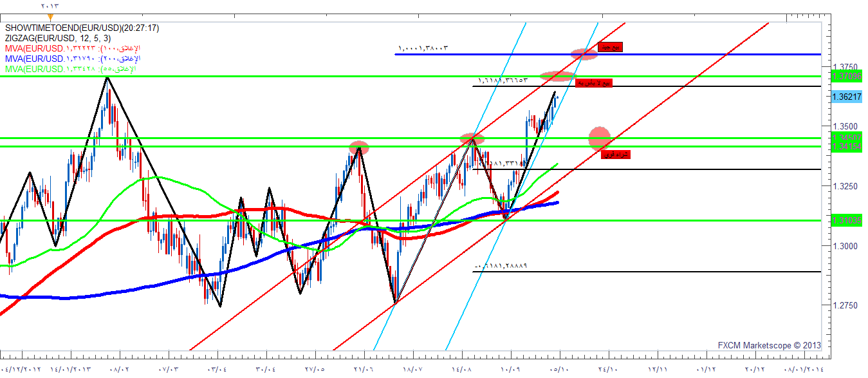Click the large pink circle near 1.3450 level
The image size is (868, 378).
pos(600,137)
